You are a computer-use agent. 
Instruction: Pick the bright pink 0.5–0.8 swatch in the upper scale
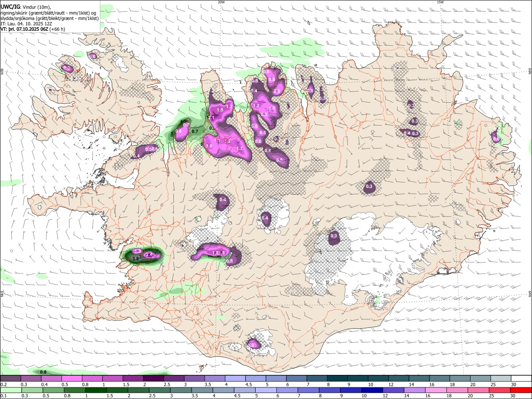(x=72, y=378)
